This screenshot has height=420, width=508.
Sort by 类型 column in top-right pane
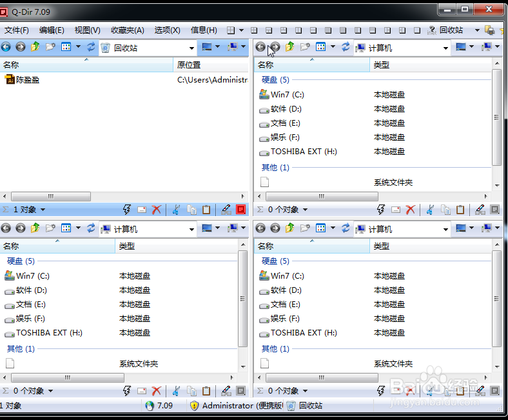tap(431, 65)
